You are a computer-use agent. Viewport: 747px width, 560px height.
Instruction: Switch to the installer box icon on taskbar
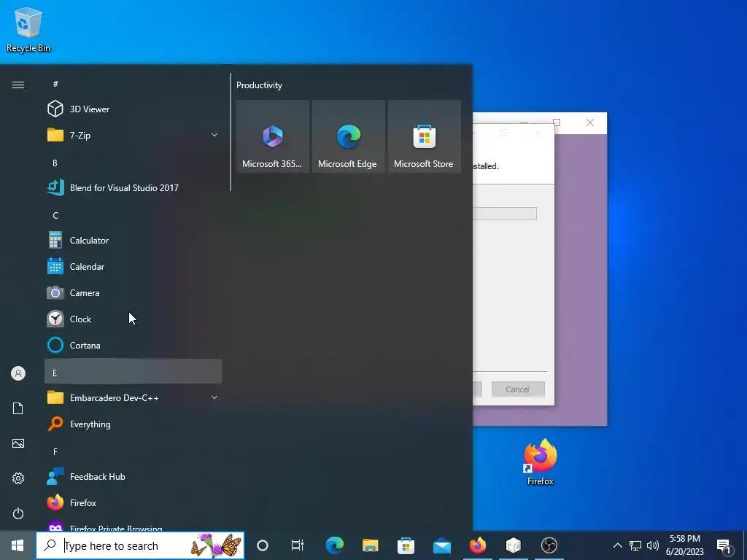[x=513, y=545]
